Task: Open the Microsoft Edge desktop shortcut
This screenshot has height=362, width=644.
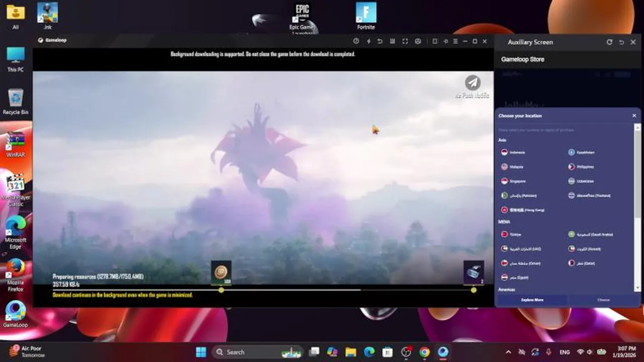Action: 16,232
